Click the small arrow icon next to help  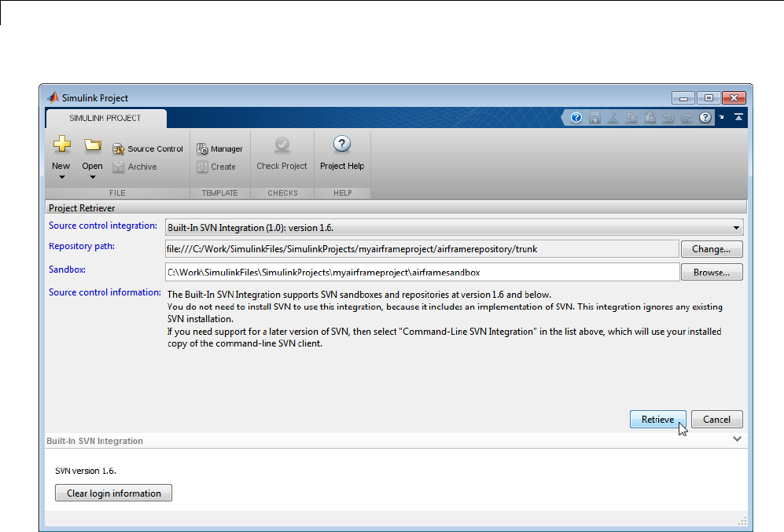point(721,117)
